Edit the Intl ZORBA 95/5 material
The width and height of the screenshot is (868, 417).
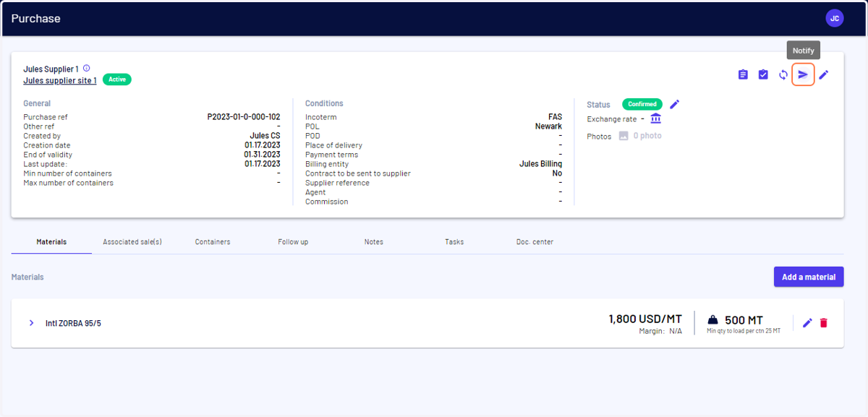[808, 323]
